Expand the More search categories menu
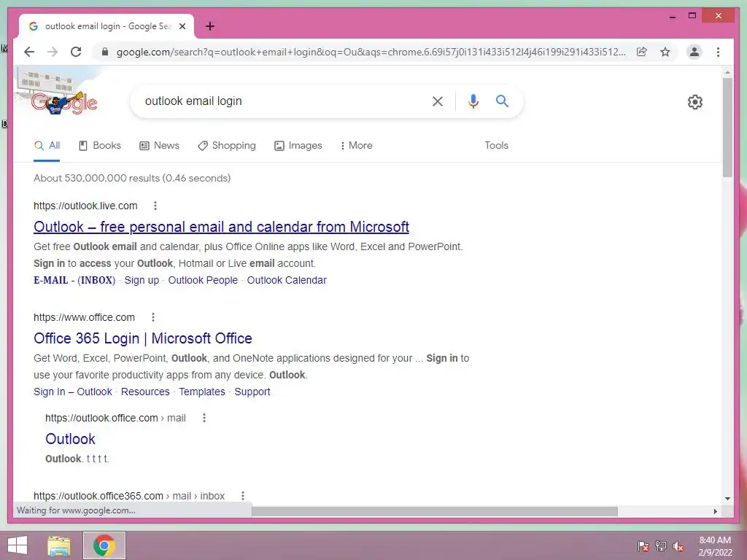Viewport: 747px width, 560px height. 357,146
